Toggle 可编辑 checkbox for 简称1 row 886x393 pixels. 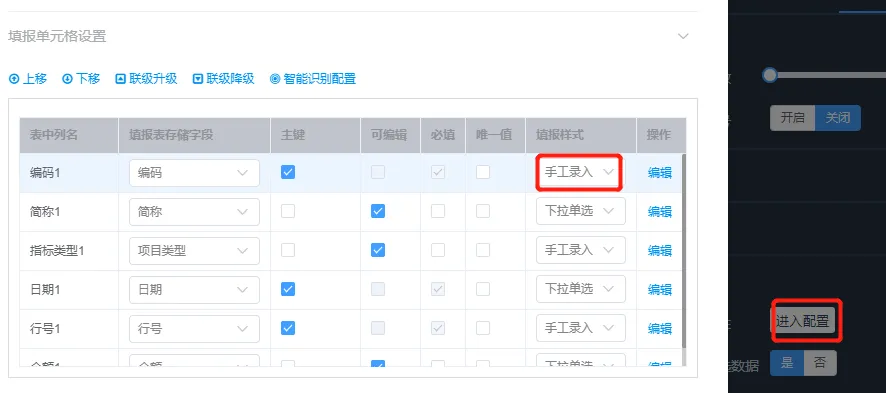(x=378, y=211)
